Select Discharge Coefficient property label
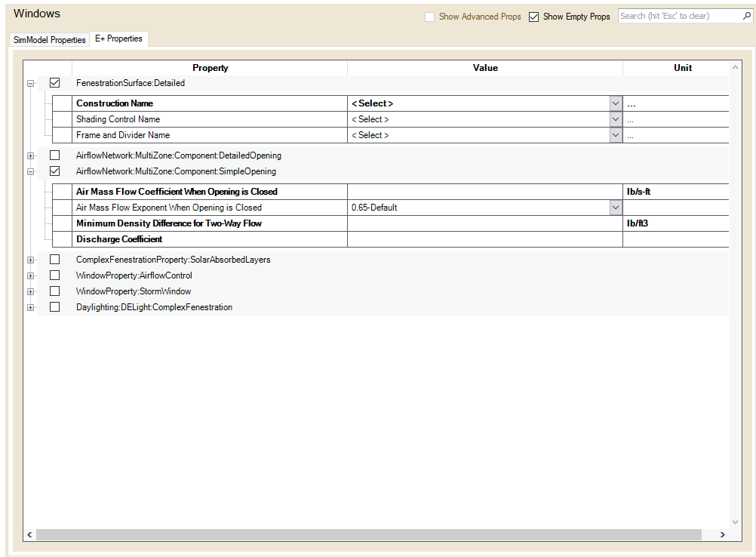This screenshot has width=756, height=557. tap(119, 239)
